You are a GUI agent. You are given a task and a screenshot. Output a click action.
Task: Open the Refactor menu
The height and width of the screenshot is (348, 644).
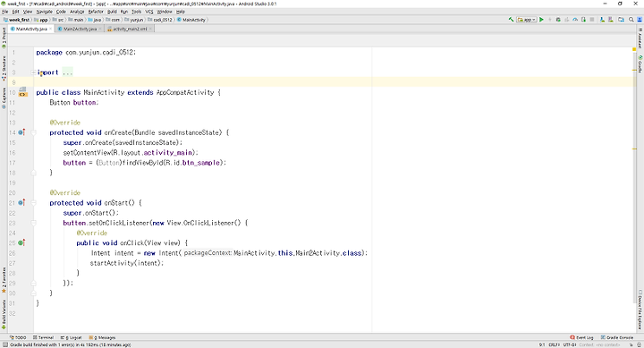96,12
